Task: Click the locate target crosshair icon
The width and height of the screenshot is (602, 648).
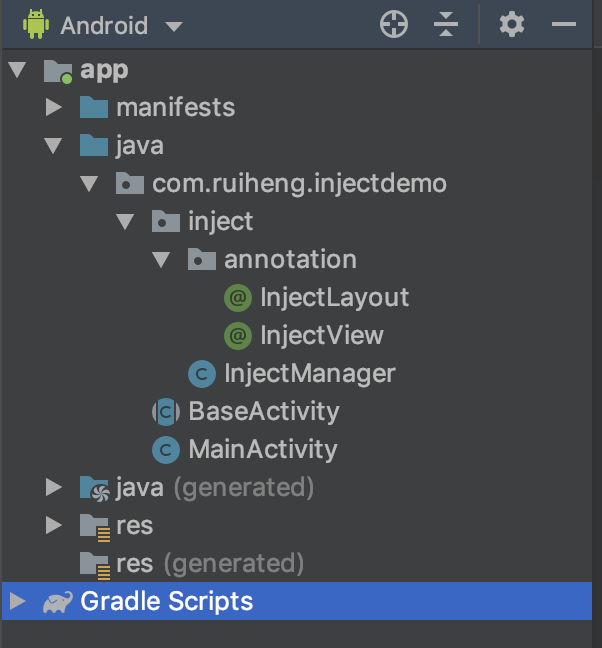Action: point(395,25)
